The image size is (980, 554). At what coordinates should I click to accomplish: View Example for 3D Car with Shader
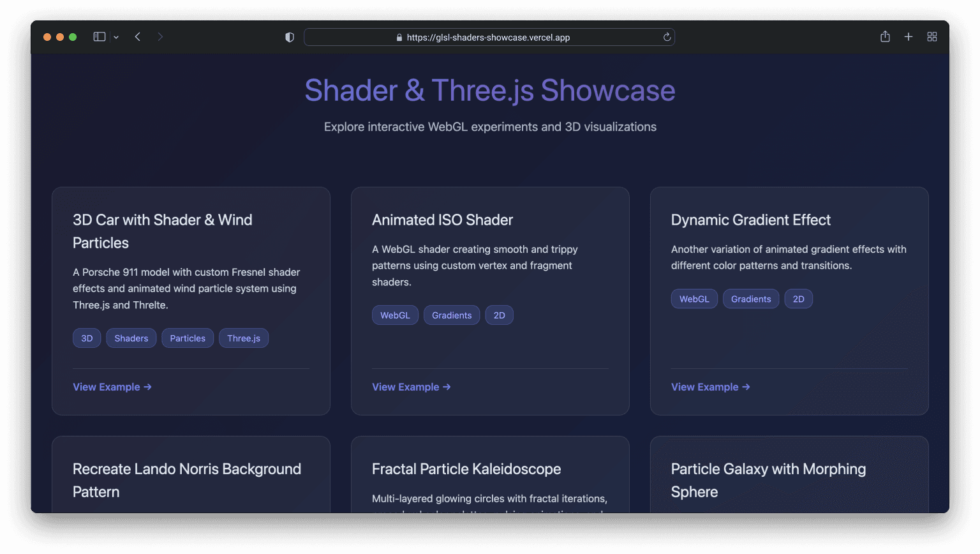point(112,387)
